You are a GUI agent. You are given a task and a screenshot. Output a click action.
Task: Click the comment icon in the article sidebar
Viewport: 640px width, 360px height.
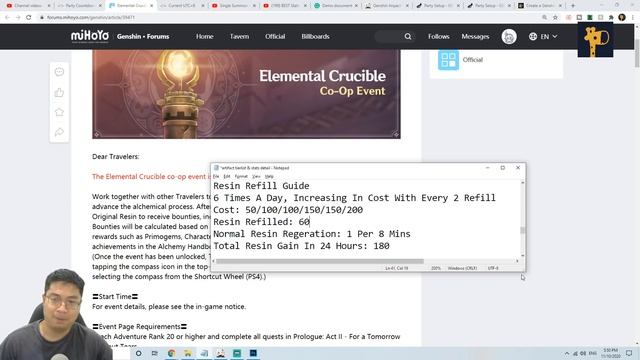click(59, 72)
